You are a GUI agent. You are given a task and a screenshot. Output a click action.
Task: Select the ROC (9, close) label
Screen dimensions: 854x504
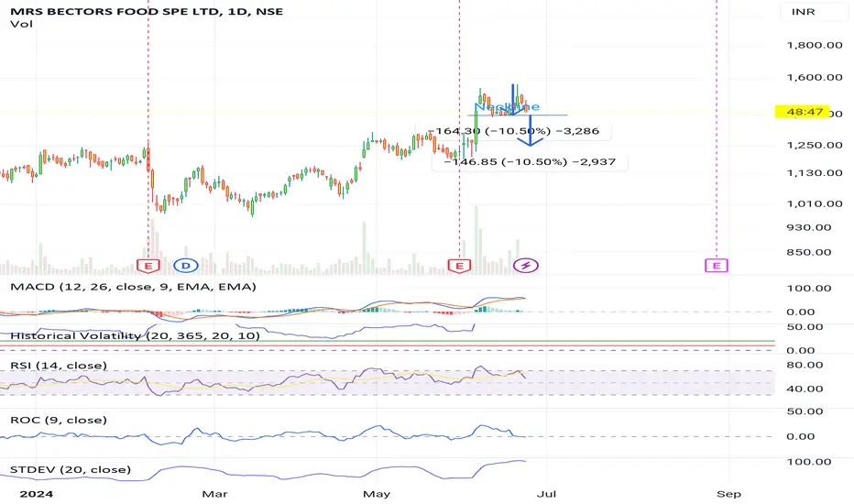pyautogui.click(x=59, y=420)
